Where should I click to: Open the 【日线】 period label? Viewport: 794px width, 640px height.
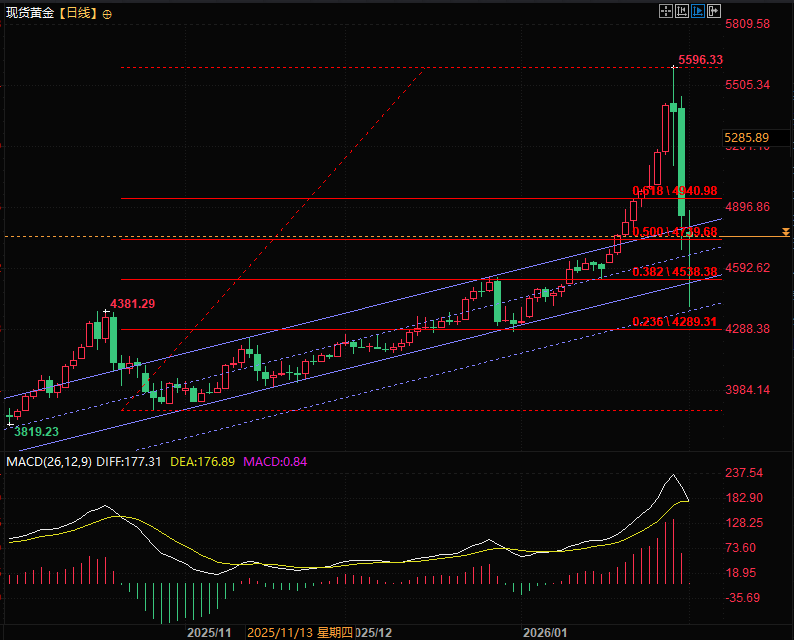[78, 13]
